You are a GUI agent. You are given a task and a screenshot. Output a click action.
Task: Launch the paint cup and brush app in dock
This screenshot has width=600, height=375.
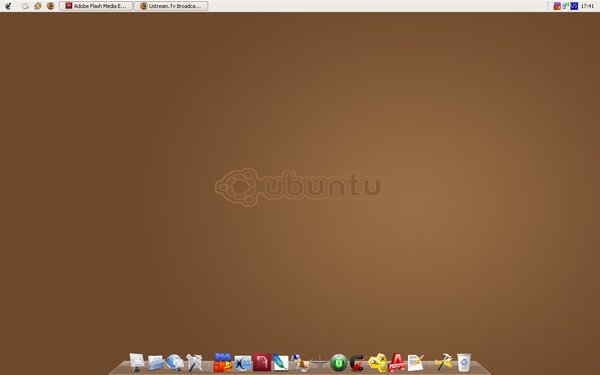pos(300,362)
